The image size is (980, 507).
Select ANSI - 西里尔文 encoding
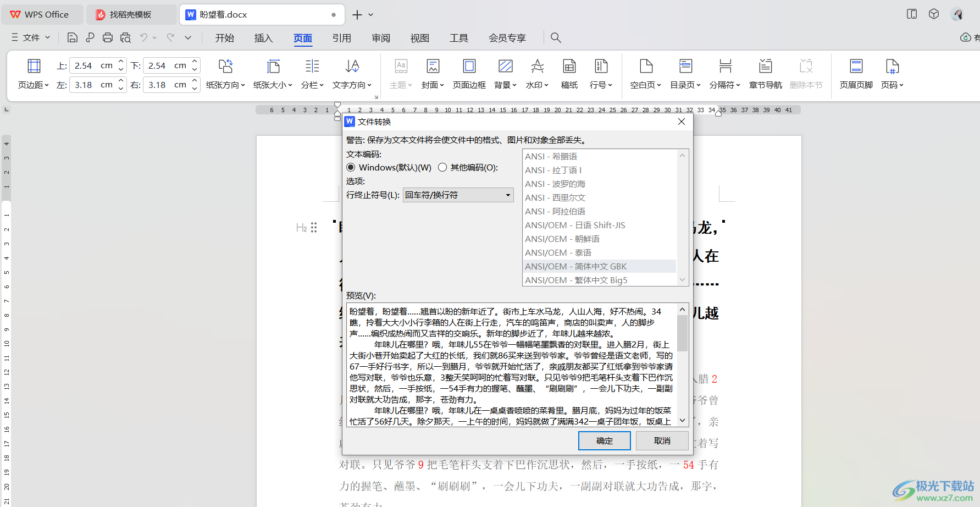coord(599,198)
